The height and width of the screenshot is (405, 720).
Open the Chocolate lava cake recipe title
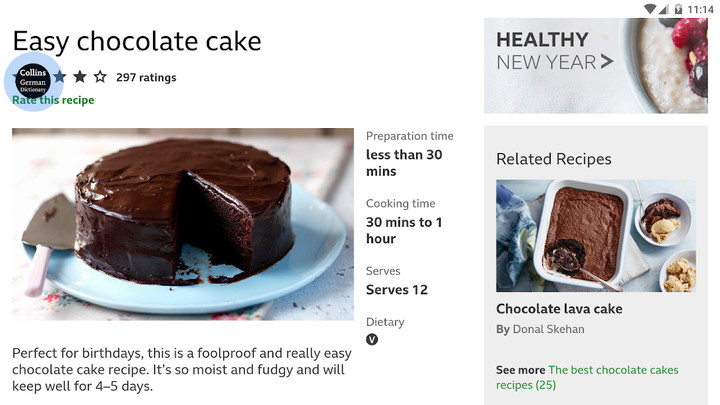tap(559, 309)
